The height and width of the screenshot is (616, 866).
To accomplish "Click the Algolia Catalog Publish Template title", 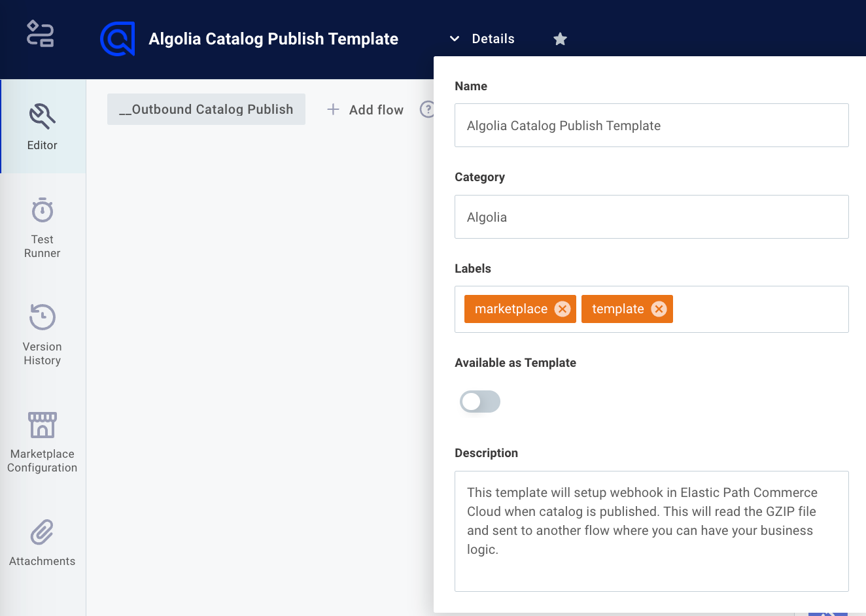I will [273, 39].
